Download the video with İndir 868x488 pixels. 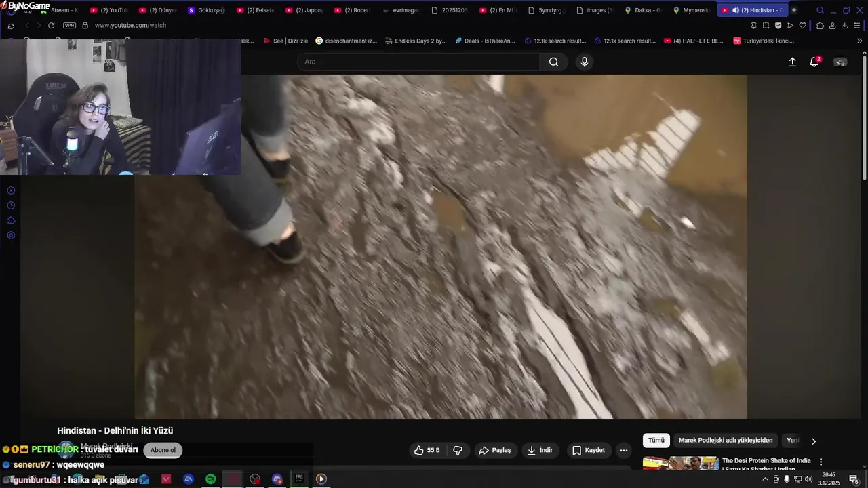tap(540, 450)
